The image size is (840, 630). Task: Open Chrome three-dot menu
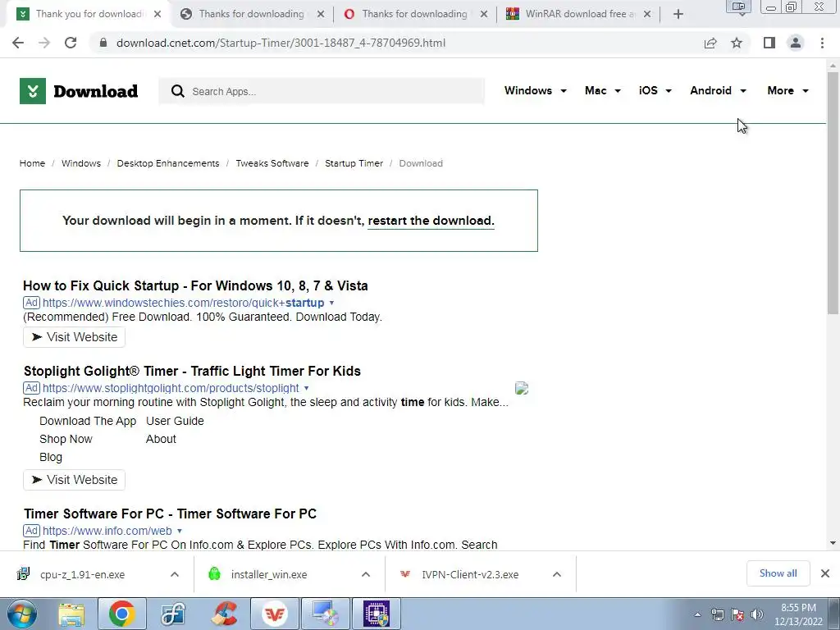point(822,43)
